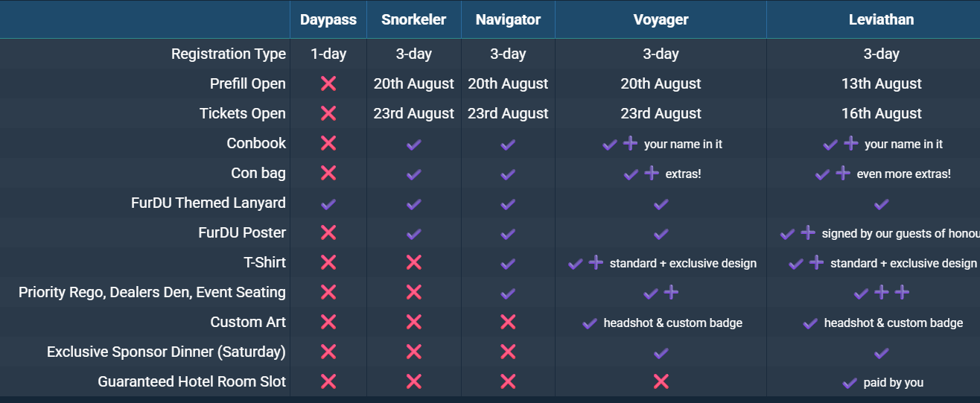This screenshot has width=980, height=403.
Task: Open the Voyager tier header
Action: 661,20
